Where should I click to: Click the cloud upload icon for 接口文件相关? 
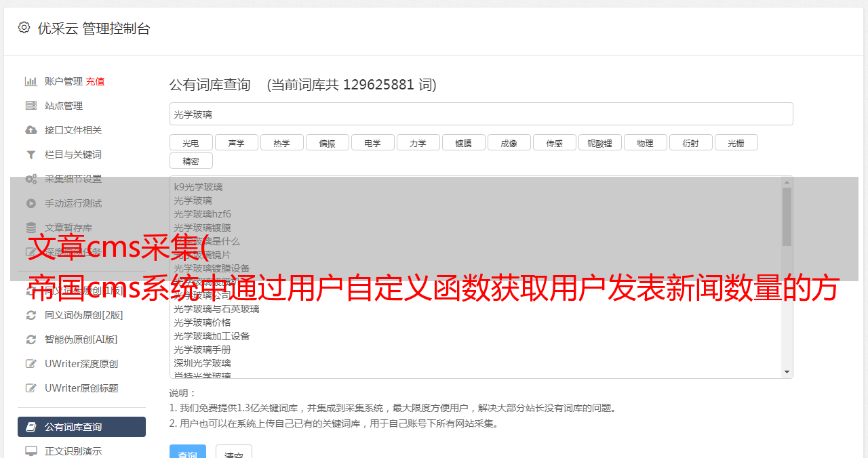31,130
